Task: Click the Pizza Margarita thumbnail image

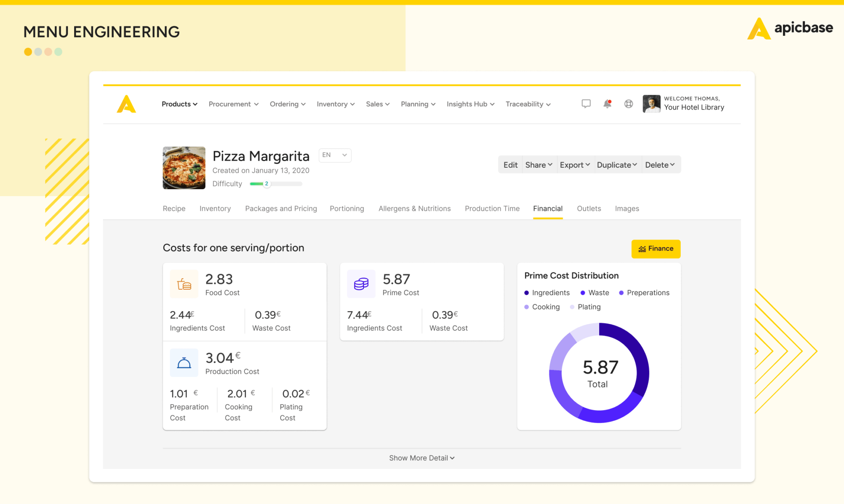Action: click(184, 168)
